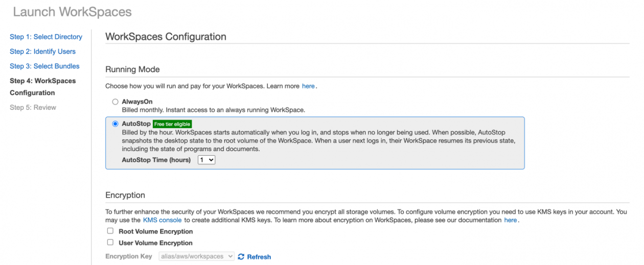Open the Encryption Key dropdown
This screenshot has height=265, width=644.
[196, 256]
